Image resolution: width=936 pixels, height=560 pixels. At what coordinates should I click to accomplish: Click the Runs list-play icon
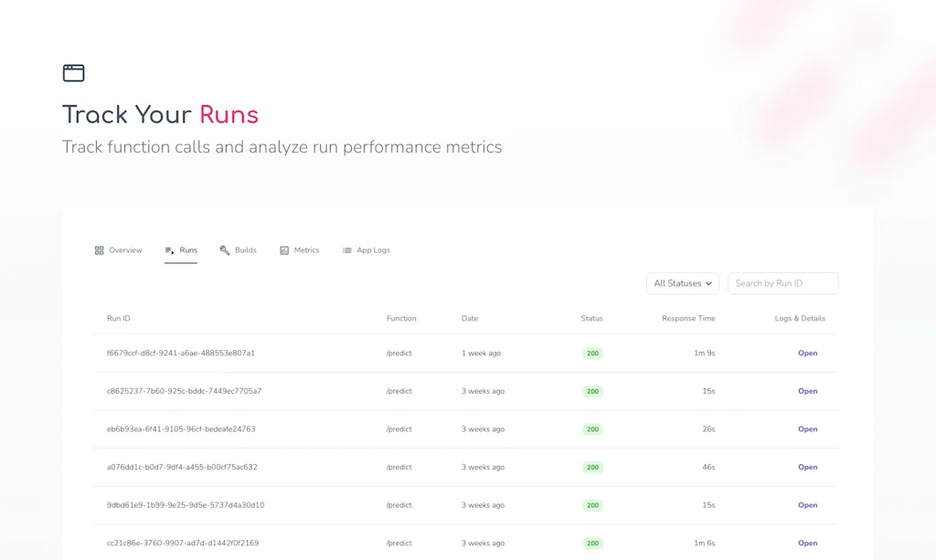point(169,250)
